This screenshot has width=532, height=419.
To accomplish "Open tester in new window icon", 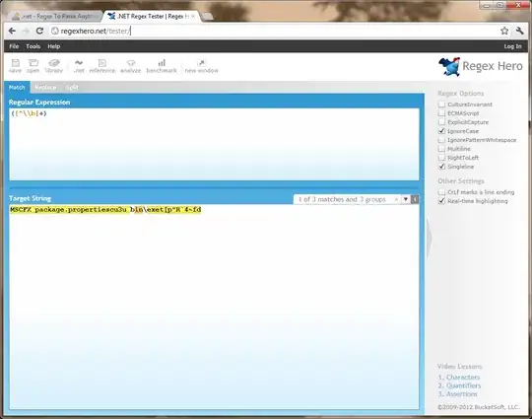I will (202, 66).
